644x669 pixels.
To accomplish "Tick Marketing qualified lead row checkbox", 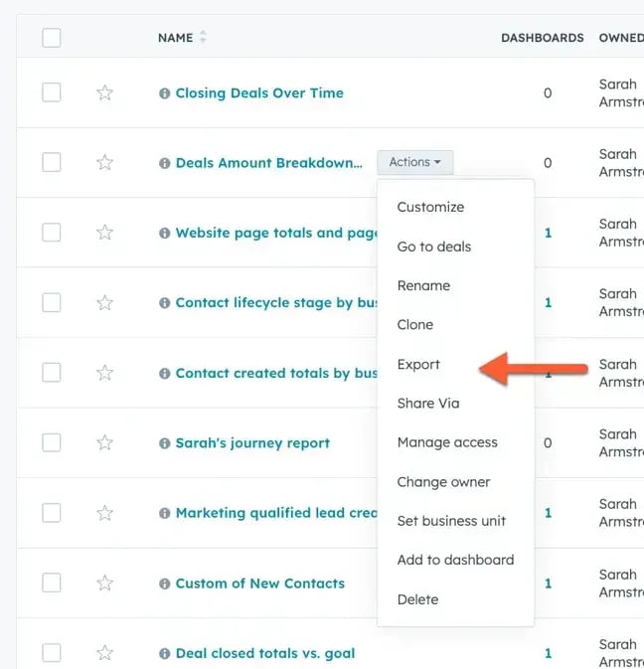I will 51,513.
